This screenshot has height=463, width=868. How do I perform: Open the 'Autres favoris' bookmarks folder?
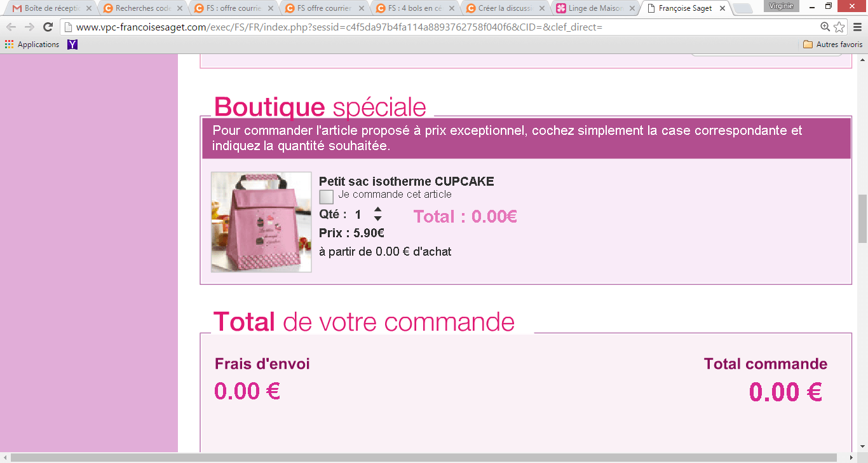pos(832,45)
